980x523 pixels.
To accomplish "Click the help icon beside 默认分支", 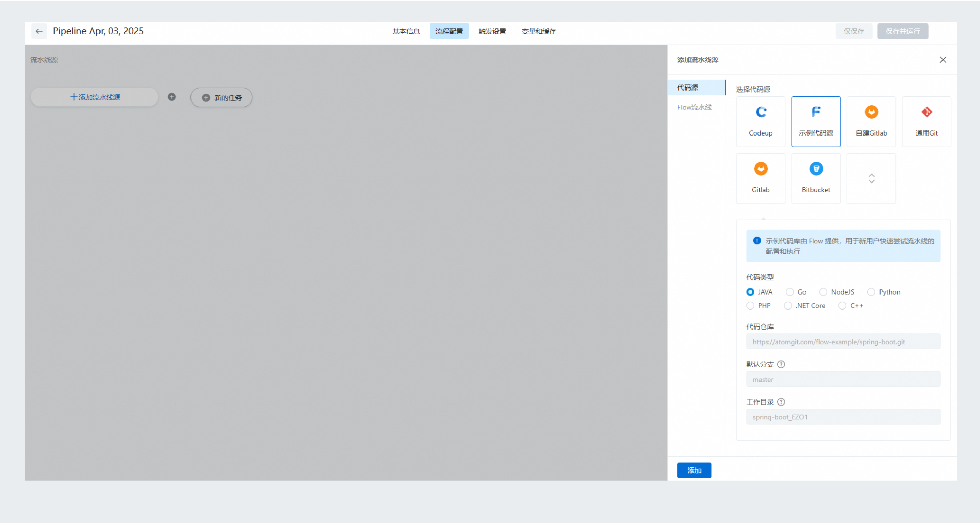I will click(x=781, y=364).
